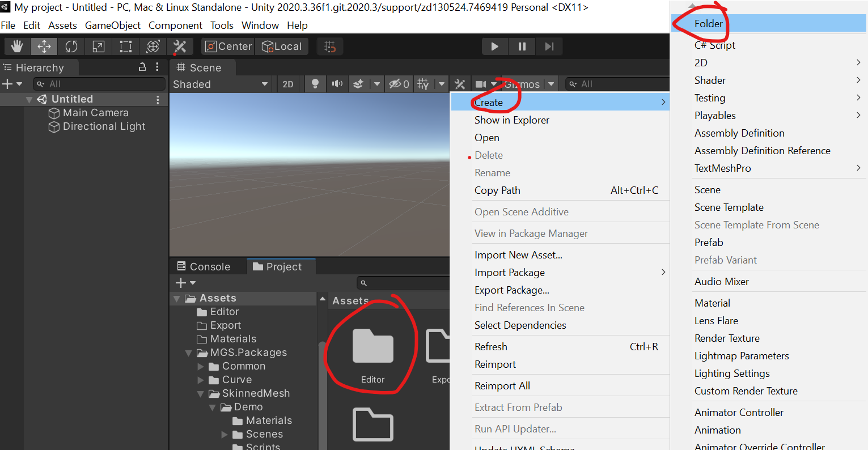The width and height of the screenshot is (868, 450).
Task: Switch to the Console tab
Action: pyautogui.click(x=204, y=266)
